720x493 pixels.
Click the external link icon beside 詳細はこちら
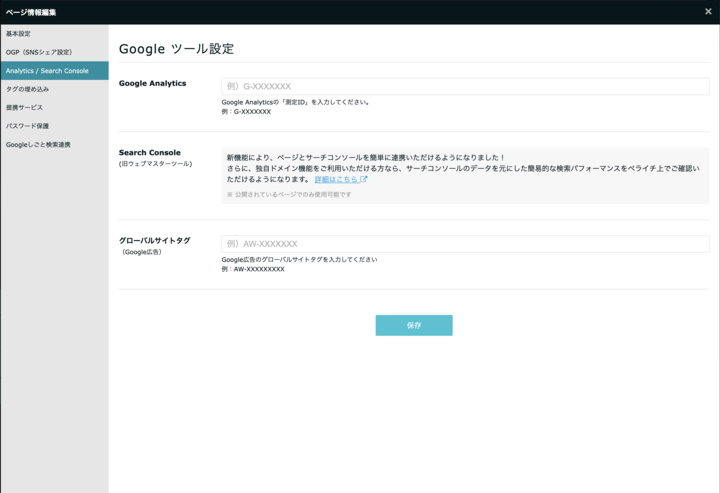click(364, 179)
